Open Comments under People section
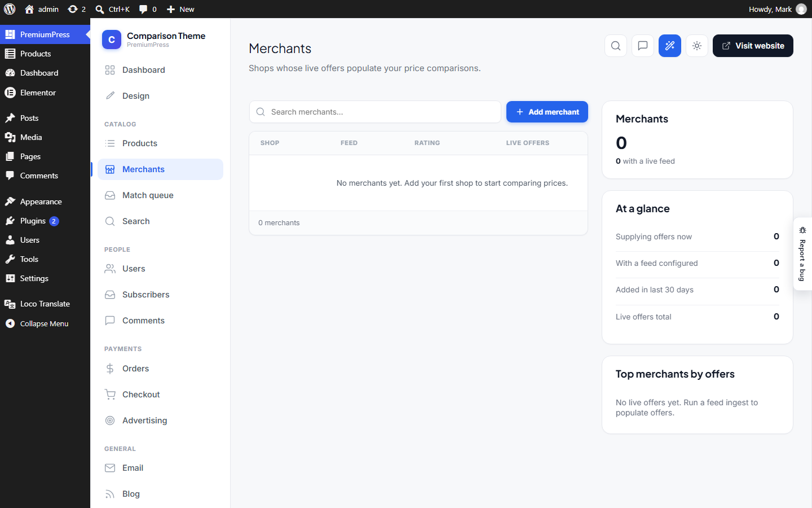812x508 pixels. tap(160, 321)
